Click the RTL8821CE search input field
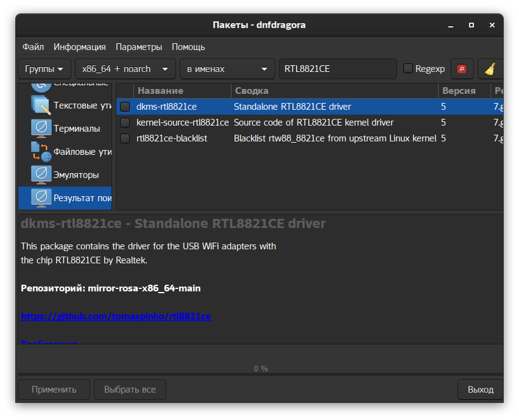The height and width of the screenshot is (420, 519). click(337, 69)
